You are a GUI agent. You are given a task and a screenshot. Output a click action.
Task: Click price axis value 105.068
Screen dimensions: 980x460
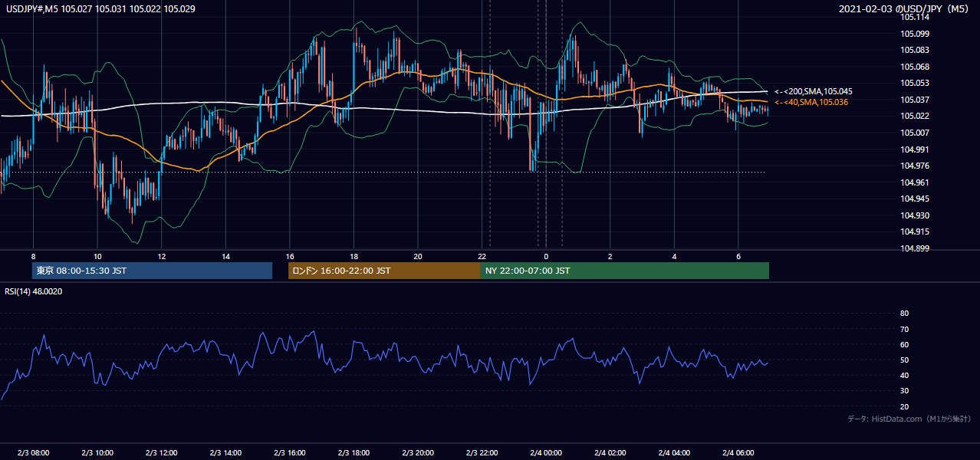click(915, 67)
